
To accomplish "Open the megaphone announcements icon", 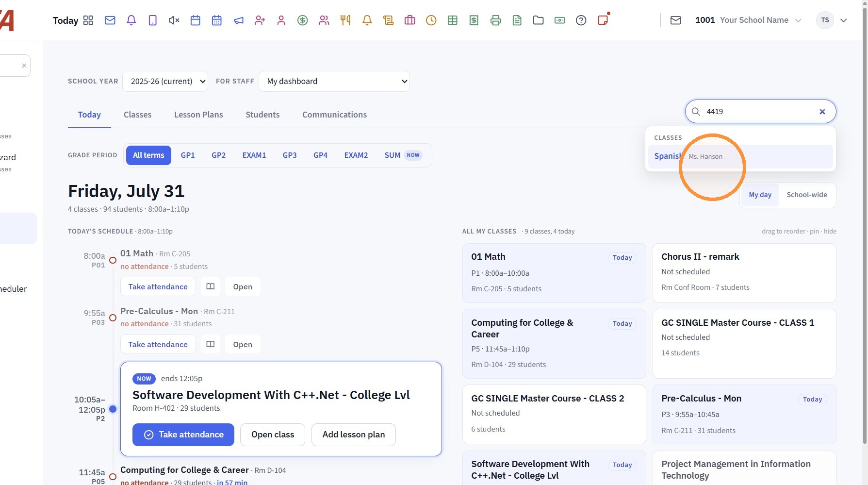I will [x=238, y=20].
